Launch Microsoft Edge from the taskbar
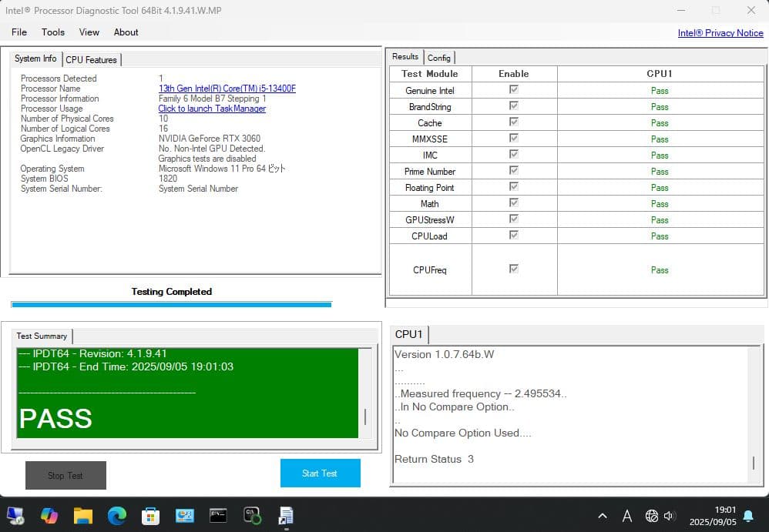 click(x=116, y=516)
